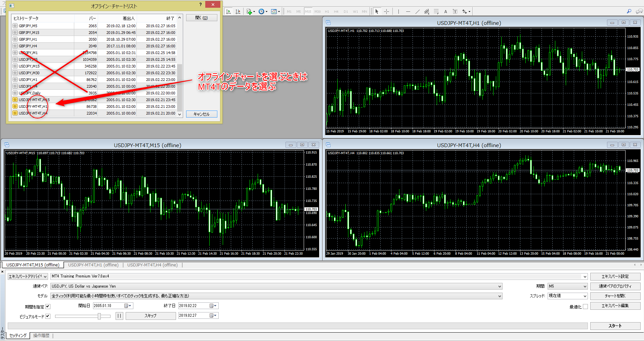Select the H4 timeframe toolbar button
644x341 pixels.
[x=336, y=11]
